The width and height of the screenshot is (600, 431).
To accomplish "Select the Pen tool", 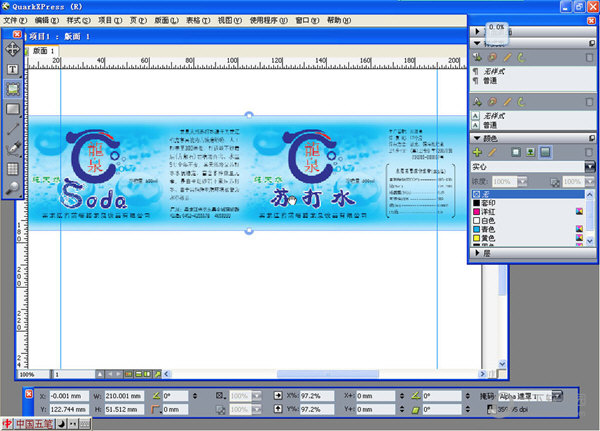I will [13, 149].
